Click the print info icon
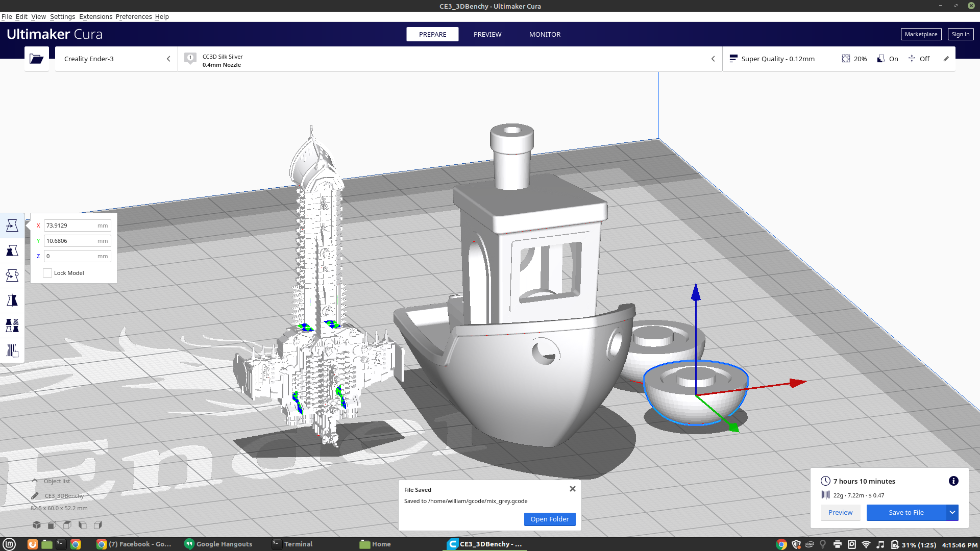Viewport: 980px width, 551px height. coord(953,481)
